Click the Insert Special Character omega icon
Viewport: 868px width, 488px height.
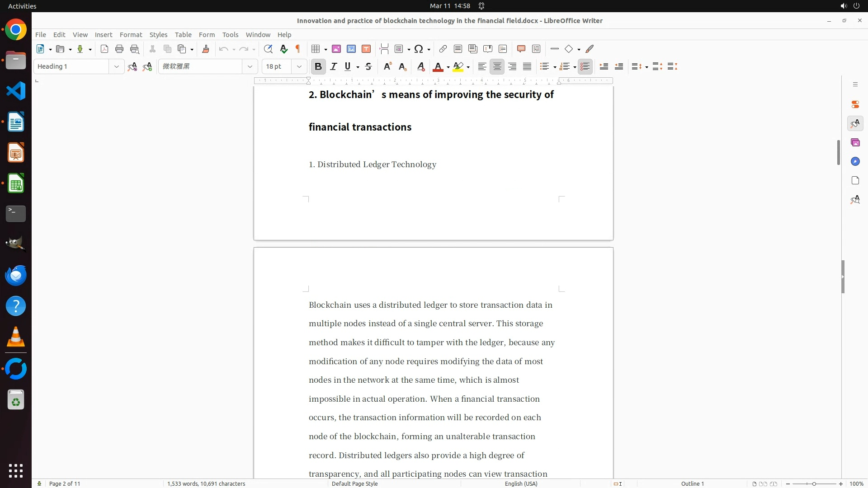419,49
